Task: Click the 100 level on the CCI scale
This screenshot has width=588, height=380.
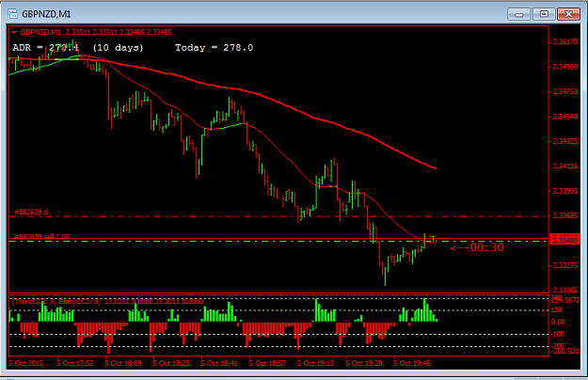Action: pos(557,309)
